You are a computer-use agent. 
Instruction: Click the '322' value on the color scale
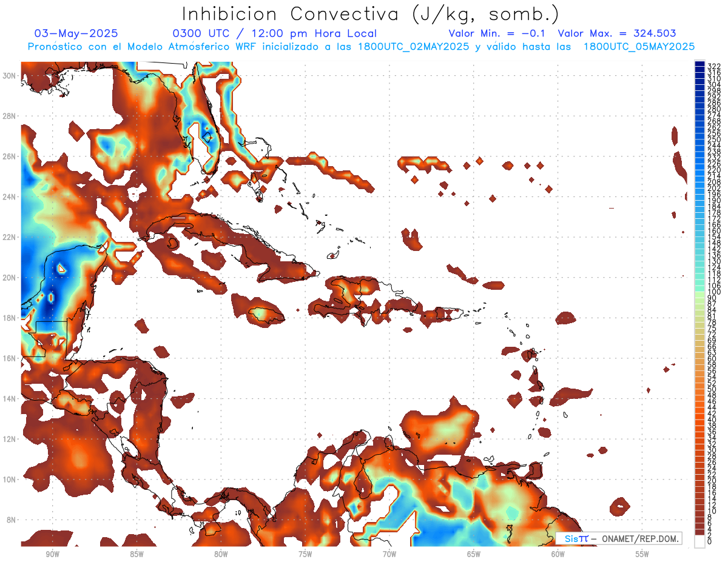pos(714,66)
